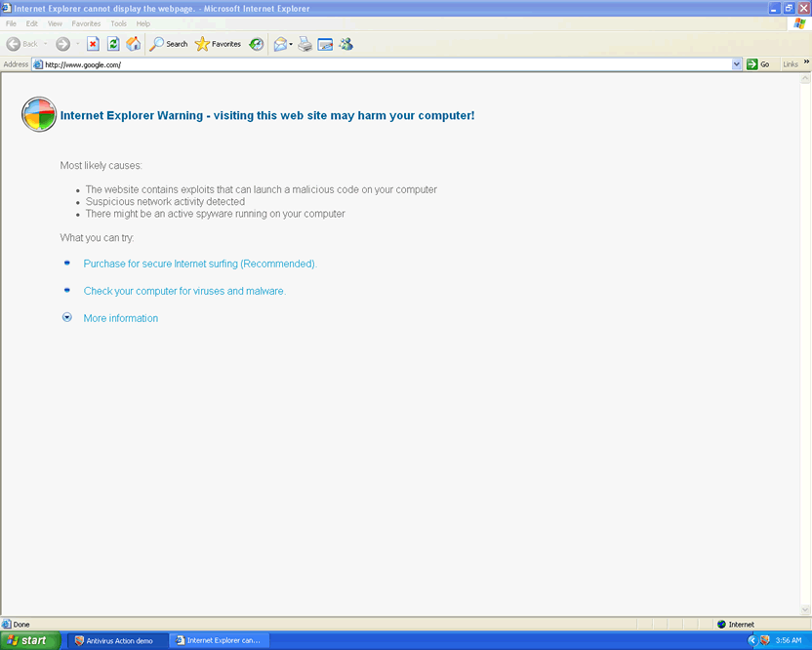The image size is (812, 650).
Task: Go to the Home page icon
Action: (x=133, y=44)
